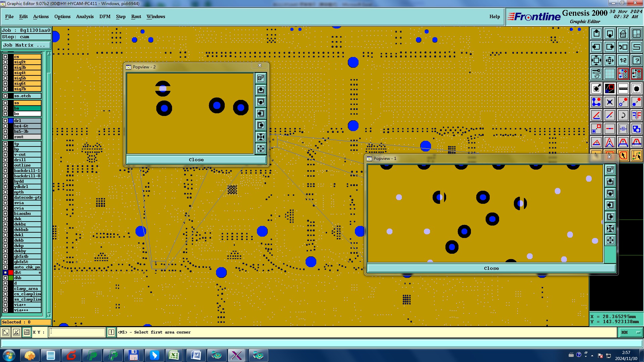This screenshot has width=644, height=362.
Task: Click the pan up view icon
Action: (x=596, y=34)
